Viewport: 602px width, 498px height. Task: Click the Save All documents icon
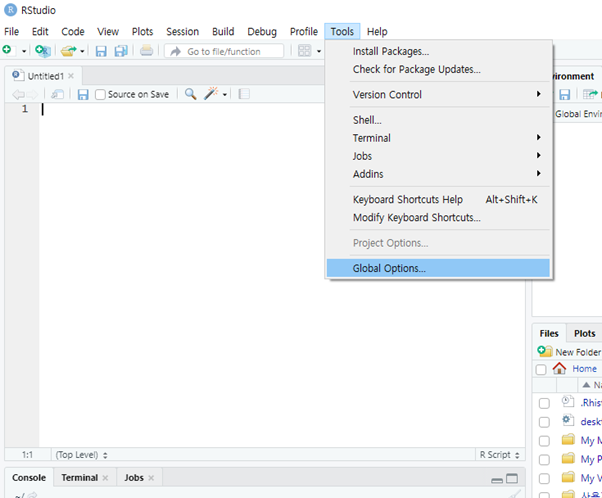[x=121, y=51]
